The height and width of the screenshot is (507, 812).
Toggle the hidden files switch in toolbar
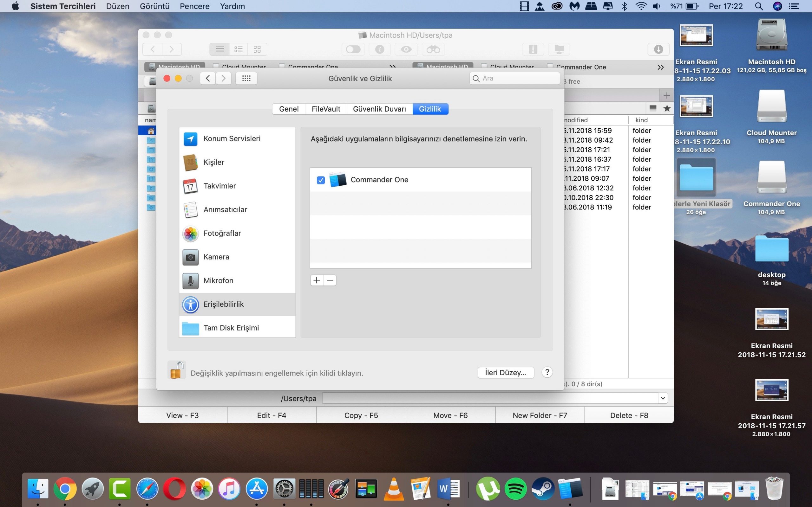coord(353,50)
